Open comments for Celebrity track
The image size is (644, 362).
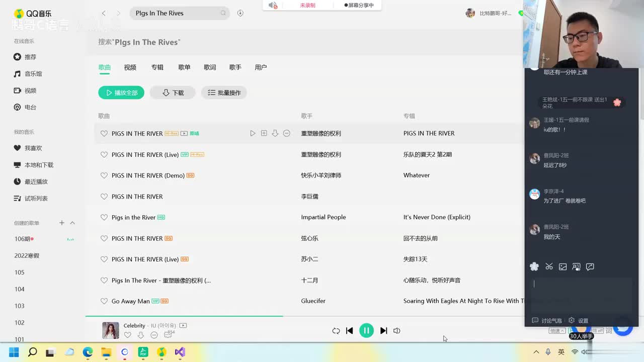point(168,335)
